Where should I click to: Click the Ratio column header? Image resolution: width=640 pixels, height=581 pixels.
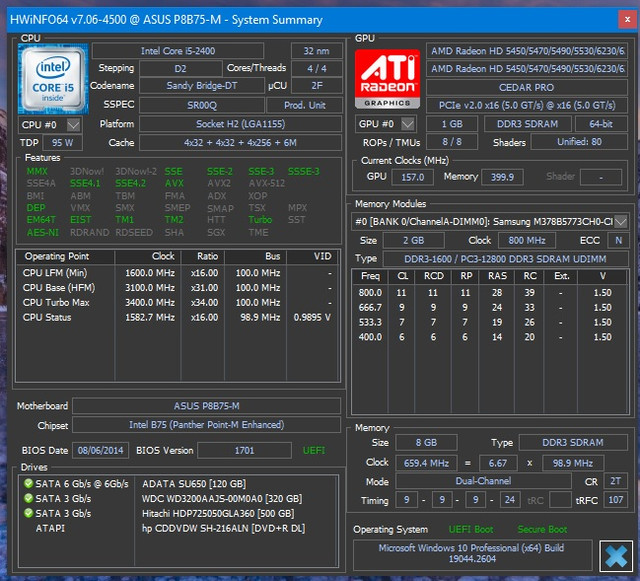click(203, 256)
